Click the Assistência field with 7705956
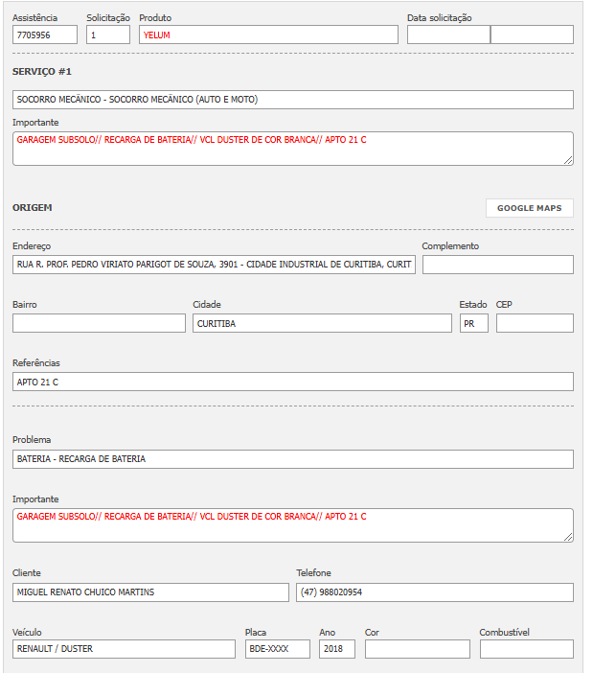The image size is (616, 673). [45, 35]
